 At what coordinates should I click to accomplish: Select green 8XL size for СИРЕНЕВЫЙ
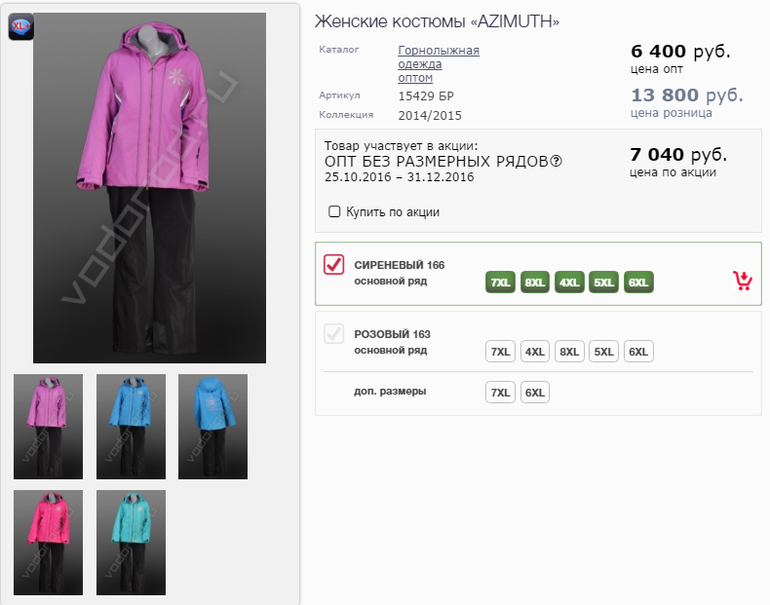tap(535, 282)
